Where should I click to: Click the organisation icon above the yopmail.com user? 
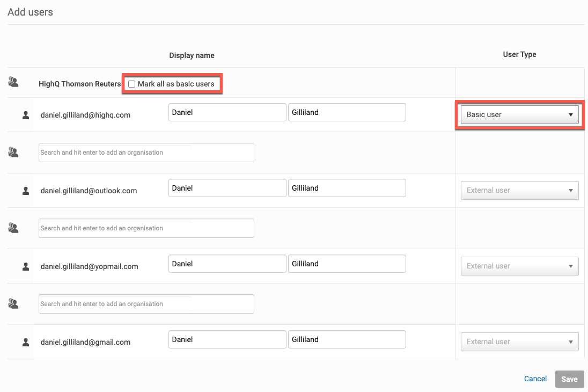pos(13,228)
